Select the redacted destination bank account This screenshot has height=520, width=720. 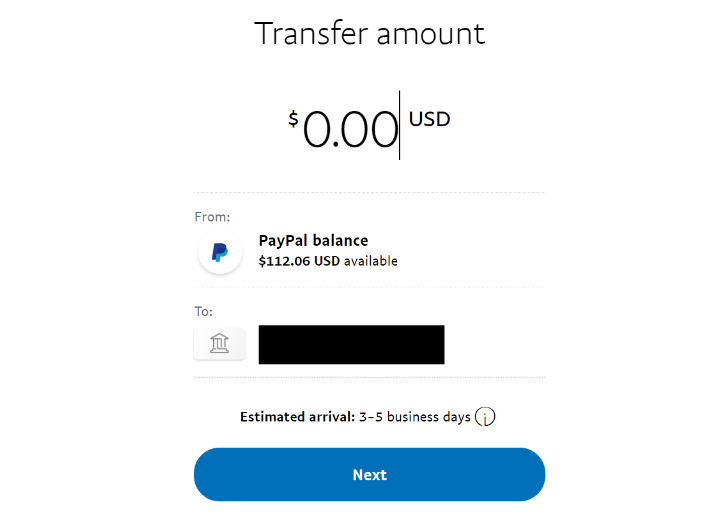[351, 344]
